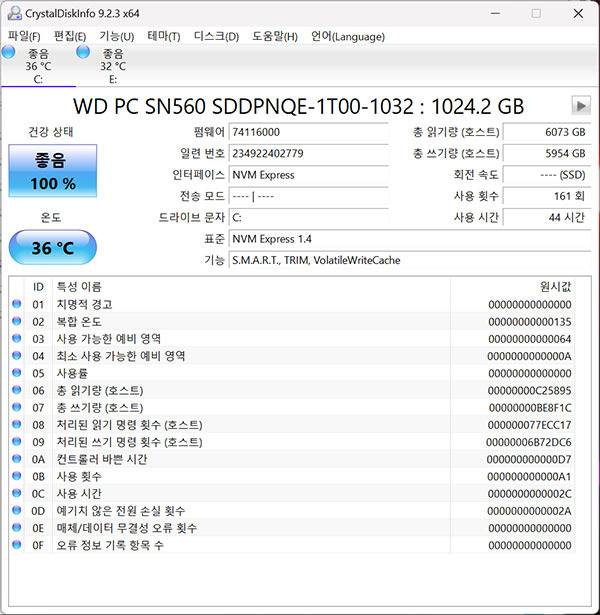Image resolution: width=600 pixels, height=615 pixels.
Task: Click the 좋음 100% health status button
Action: pos(53,171)
